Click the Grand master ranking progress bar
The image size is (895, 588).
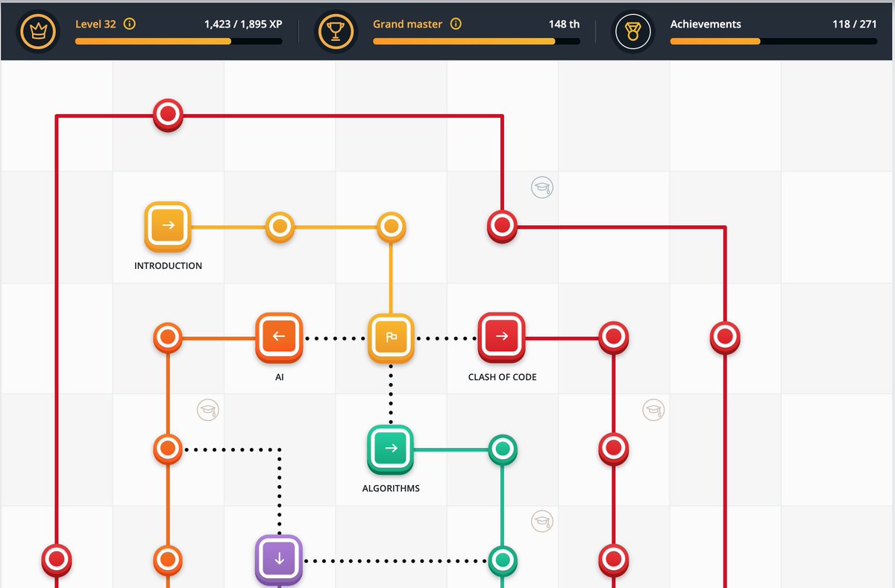click(477, 42)
